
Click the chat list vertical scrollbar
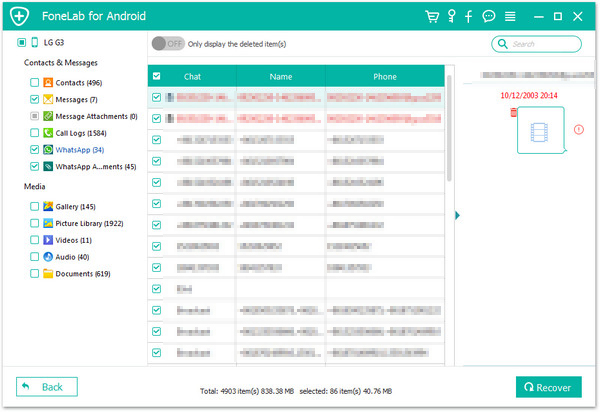[449, 128]
